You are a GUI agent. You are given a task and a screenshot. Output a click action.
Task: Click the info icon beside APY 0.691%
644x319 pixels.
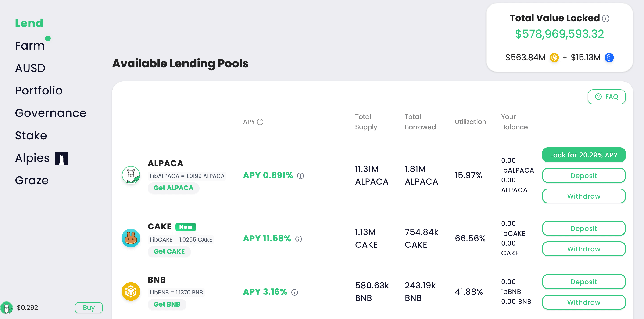300,176
